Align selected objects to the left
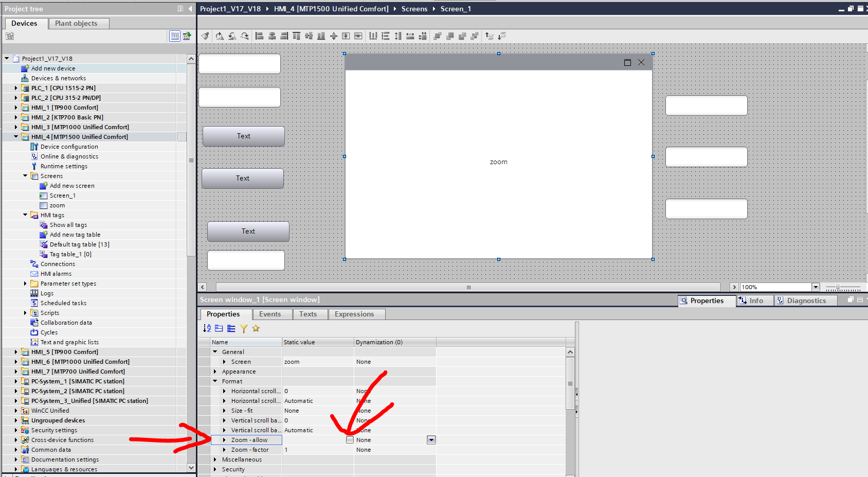868x477 pixels. (260, 36)
